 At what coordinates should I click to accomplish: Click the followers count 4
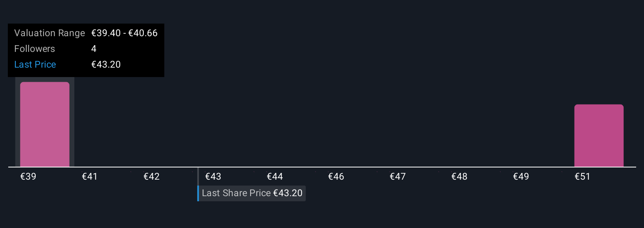pos(94,49)
